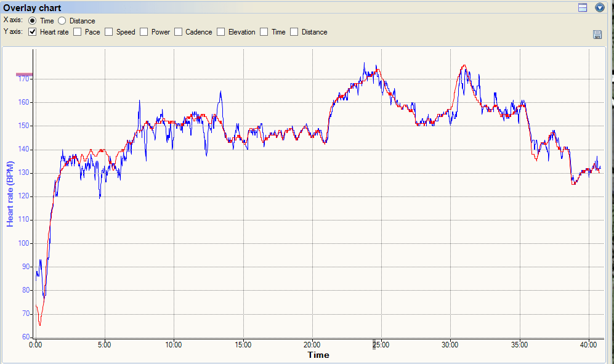The image size is (614, 364).
Task: Tick the Y axis Distance checkbox
Action: [x=294, y=32]
